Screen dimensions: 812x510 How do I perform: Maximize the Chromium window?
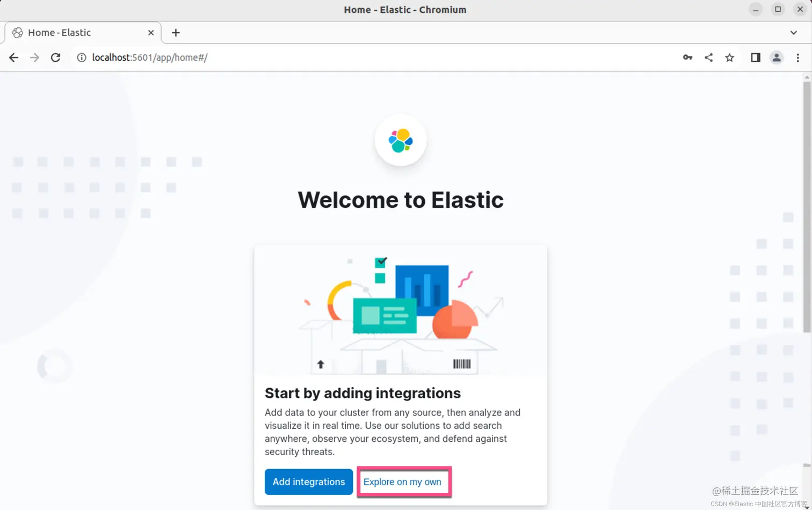click(778, 10)
